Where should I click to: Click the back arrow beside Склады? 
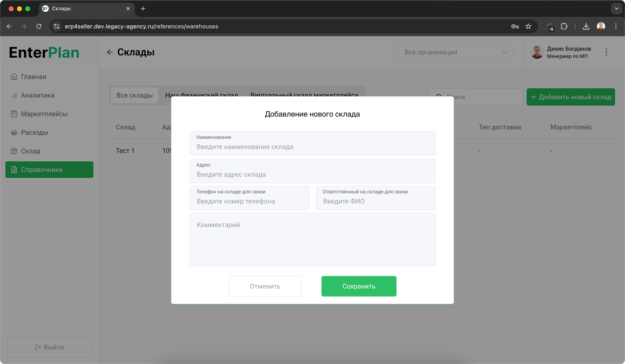110,52
